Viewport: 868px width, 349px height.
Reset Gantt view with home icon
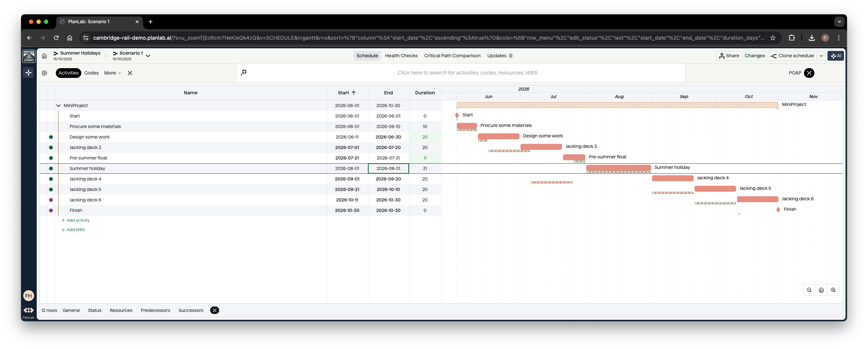point(821,290)
